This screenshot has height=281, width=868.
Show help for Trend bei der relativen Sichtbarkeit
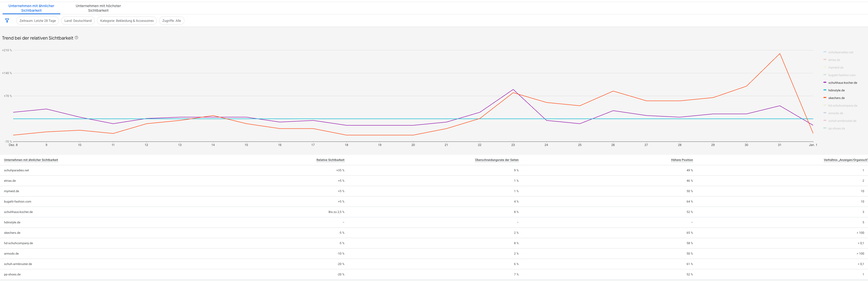click(x=77, y=38)
